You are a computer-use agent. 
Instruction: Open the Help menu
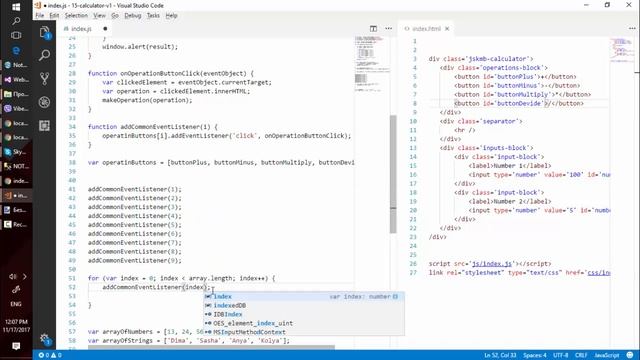(x=171, y=16)
